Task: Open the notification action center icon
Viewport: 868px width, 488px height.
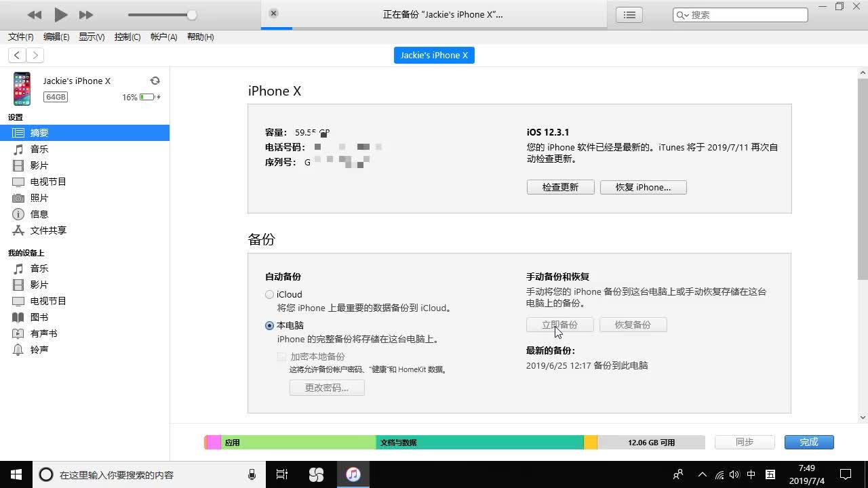Action: pos(846,474)
